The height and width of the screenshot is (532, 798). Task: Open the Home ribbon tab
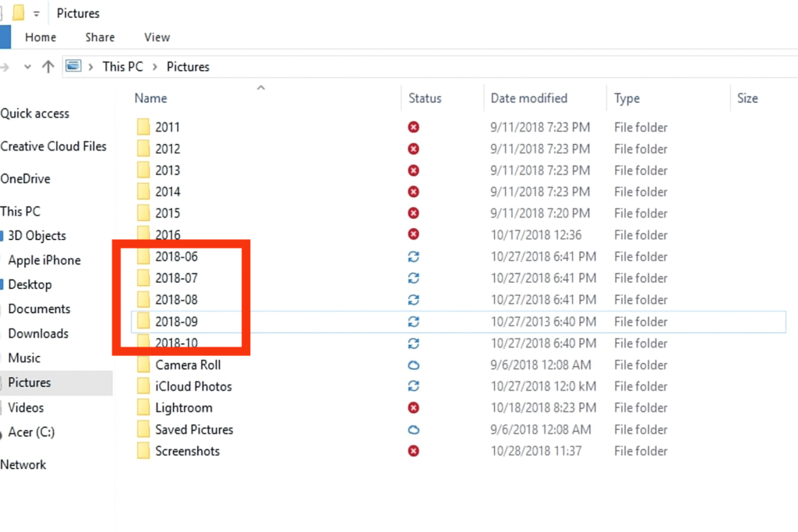[x=41, y=37]
